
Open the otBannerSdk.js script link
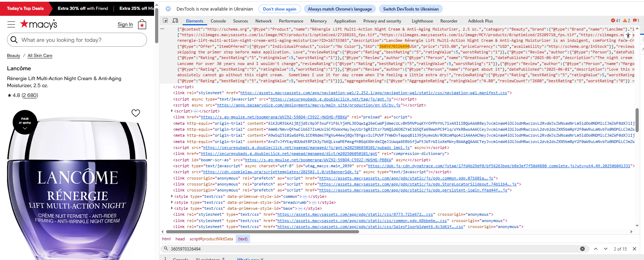(281, 172)
